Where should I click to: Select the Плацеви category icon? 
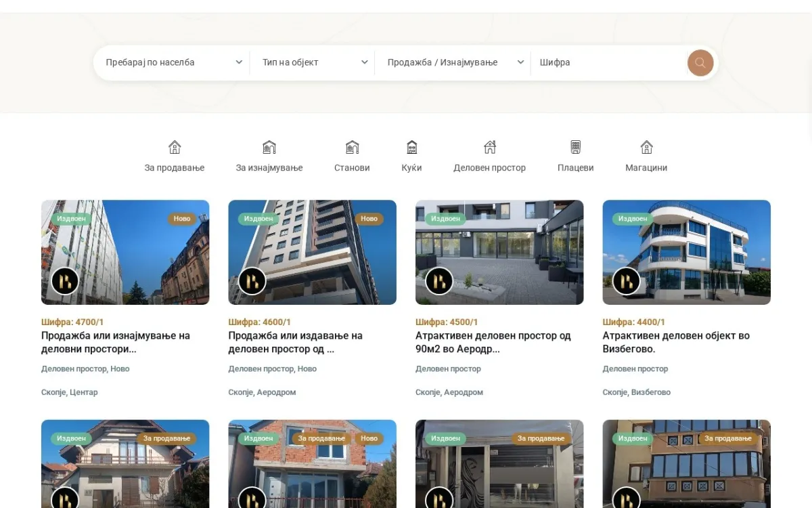click(576, 147)
